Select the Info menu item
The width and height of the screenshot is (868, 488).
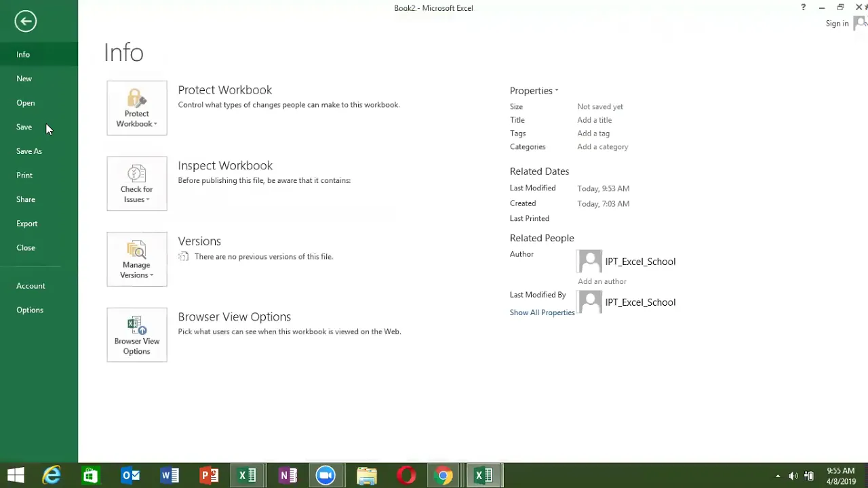click(x=39, y=54)
